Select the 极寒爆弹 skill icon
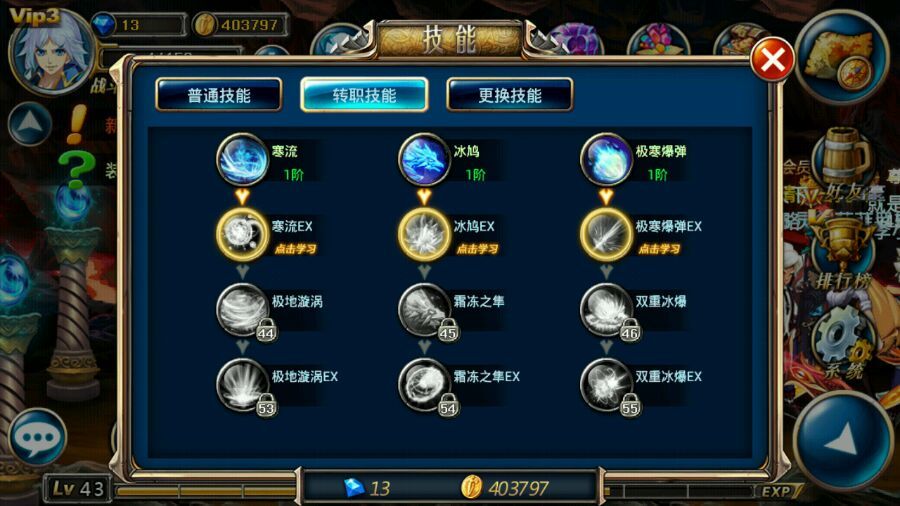900x506 pixels. point(606,159)
